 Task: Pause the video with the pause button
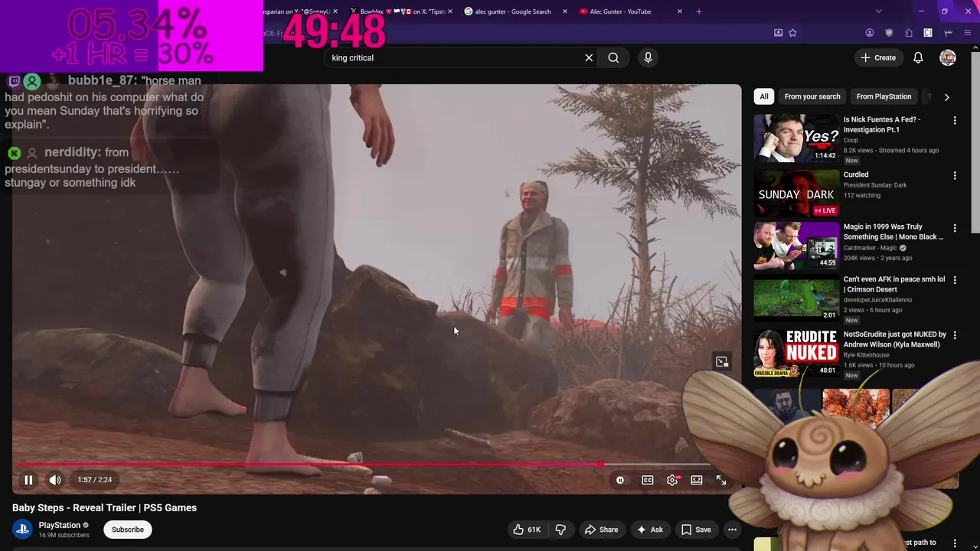28,480
